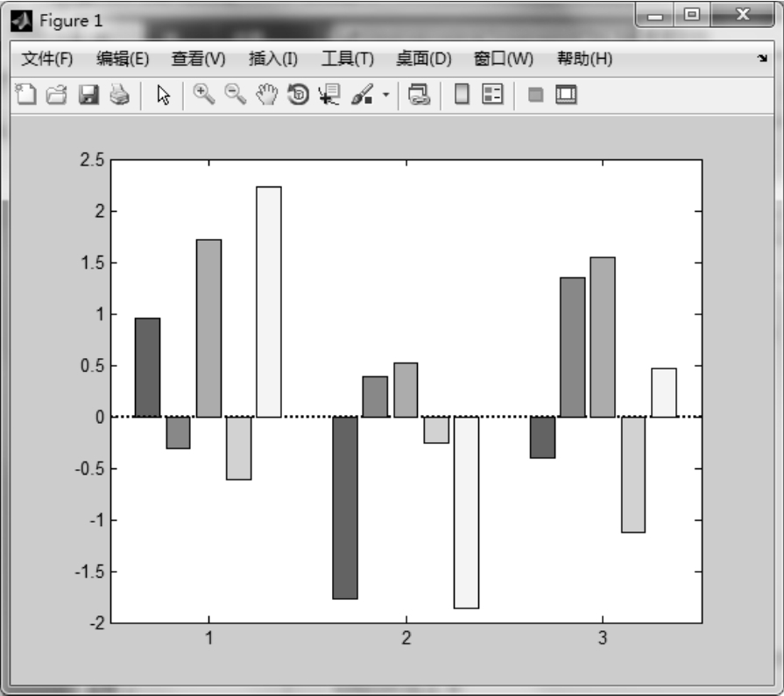This screenshot has width=784, height=696.
Task: Open the 插入(I) menu
Action: 273,59
